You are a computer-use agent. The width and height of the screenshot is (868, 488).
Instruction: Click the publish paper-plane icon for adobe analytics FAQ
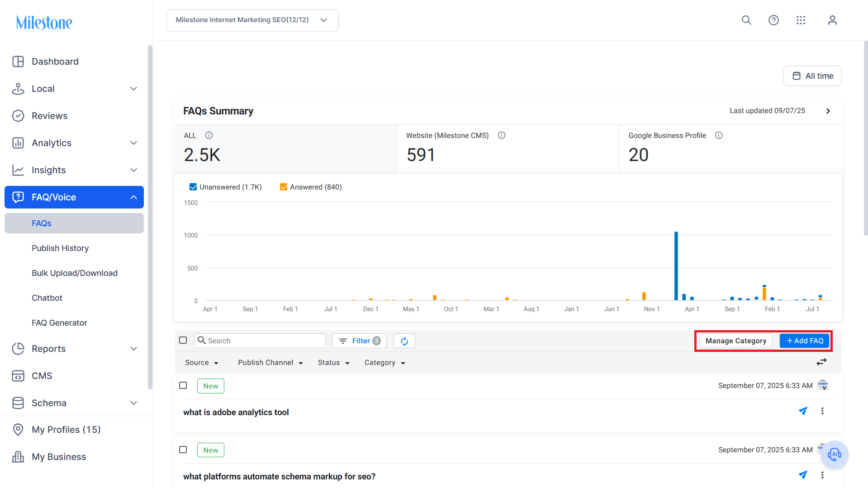pos(803,411)
